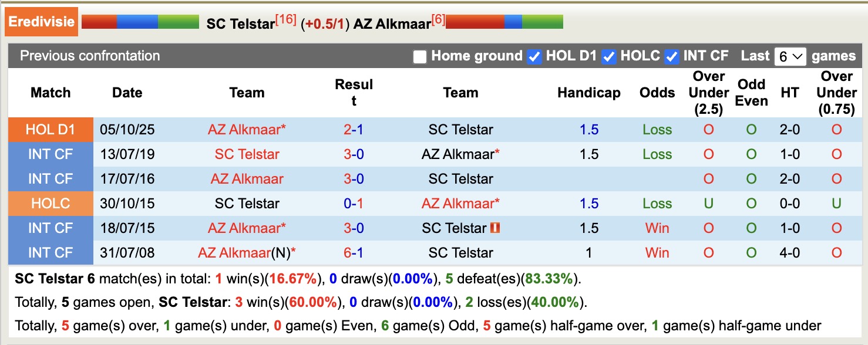Viewport: 868px width, 345px height.
Task: Select the Previous confrontation header
Action: (x=90, y=56)
